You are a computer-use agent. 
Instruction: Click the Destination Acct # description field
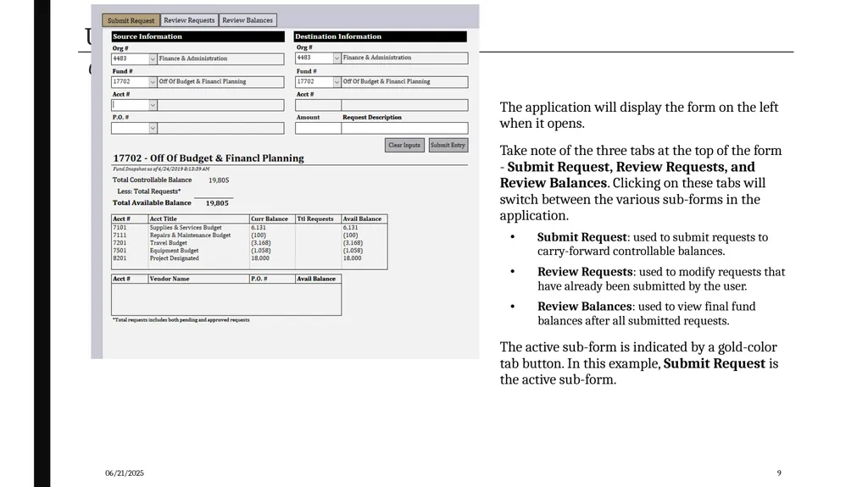pyautogui.click(x=404, y=105)
